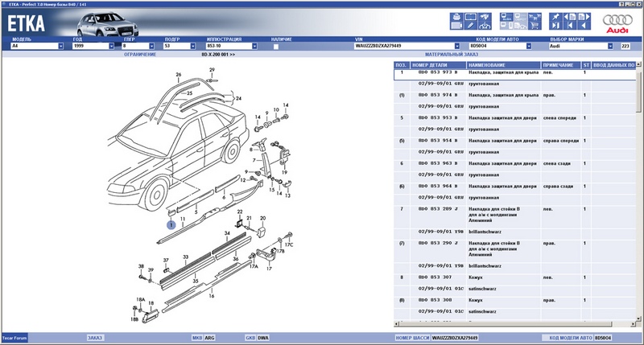Click the ELSA monitor icon
This screenshot has height=345, width=644.
(506, 17)
